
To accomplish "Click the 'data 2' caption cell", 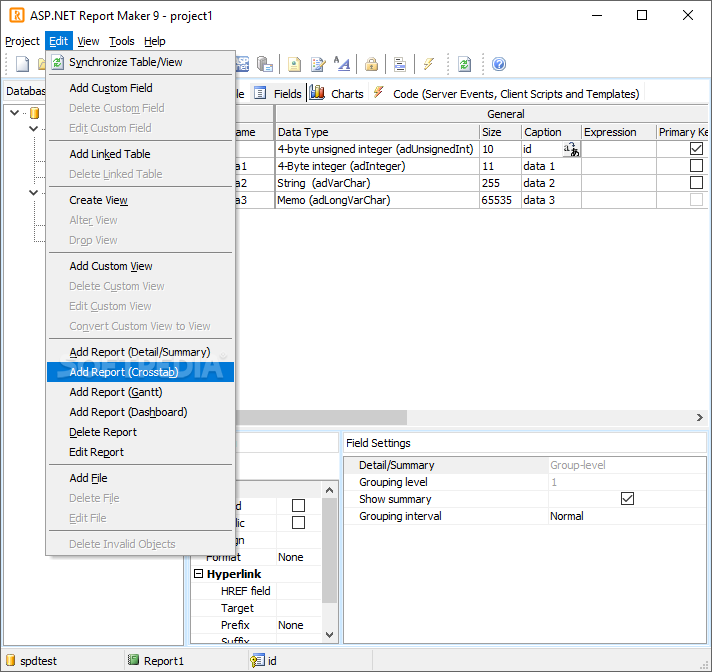I will coord(551,183).
